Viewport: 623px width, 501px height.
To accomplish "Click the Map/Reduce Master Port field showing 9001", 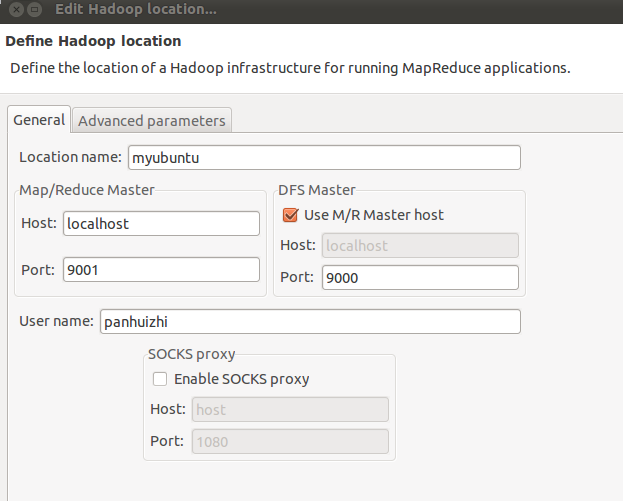I will pos(161,270).
